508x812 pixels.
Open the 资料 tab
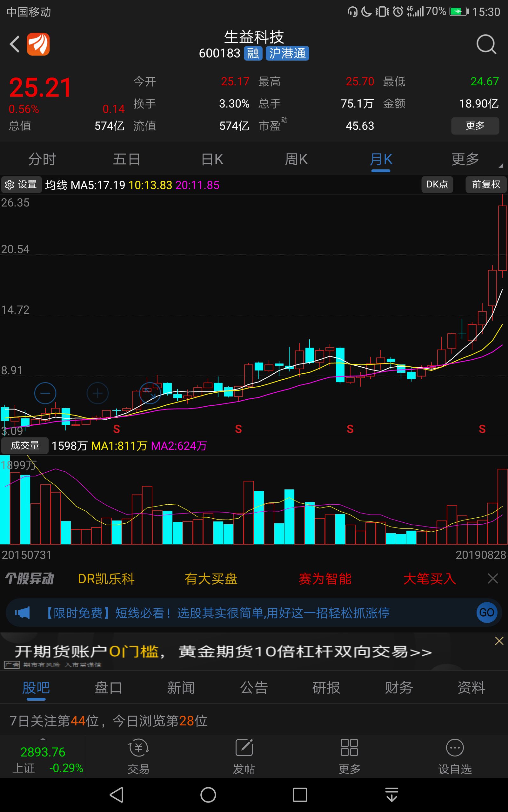[x=471, y=688]
